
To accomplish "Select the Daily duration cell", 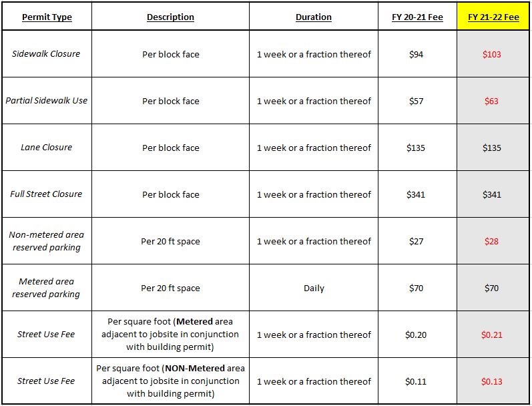I will coord(314,288).
